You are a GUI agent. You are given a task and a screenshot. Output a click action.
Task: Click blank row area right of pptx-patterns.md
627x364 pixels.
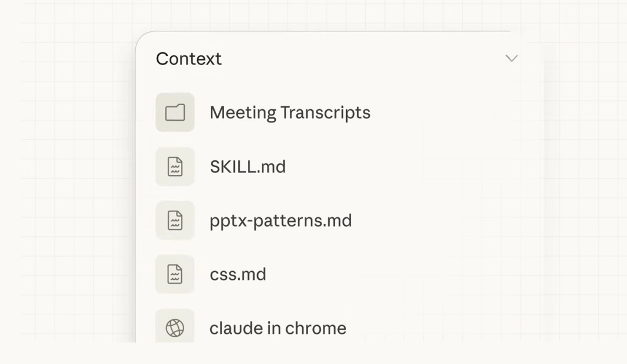click(441, 221)
